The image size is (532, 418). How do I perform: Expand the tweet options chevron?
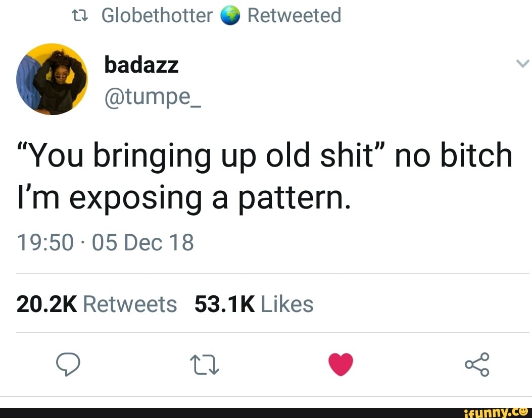tap(522, 64)
